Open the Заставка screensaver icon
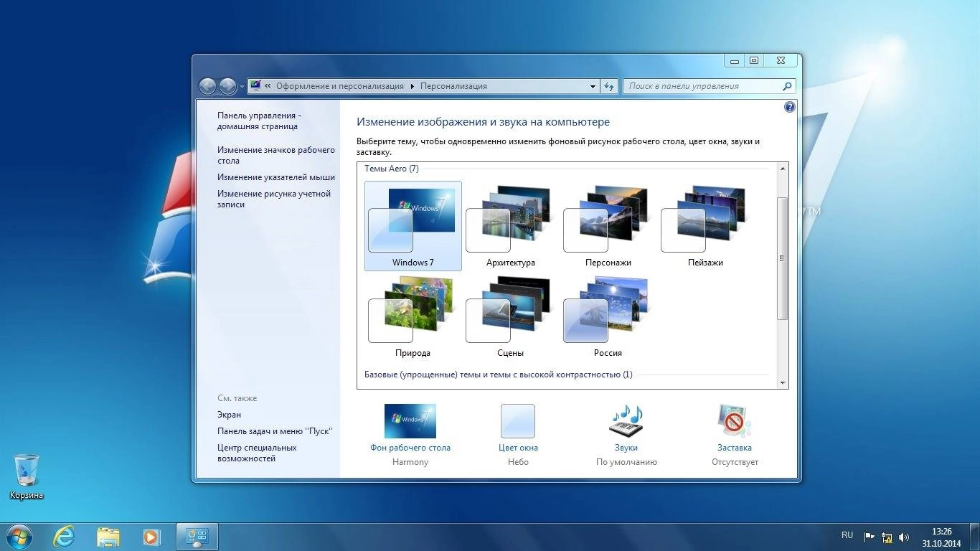Screen dimensions: 980x551 pyautogui.click(x=734, y=421)
